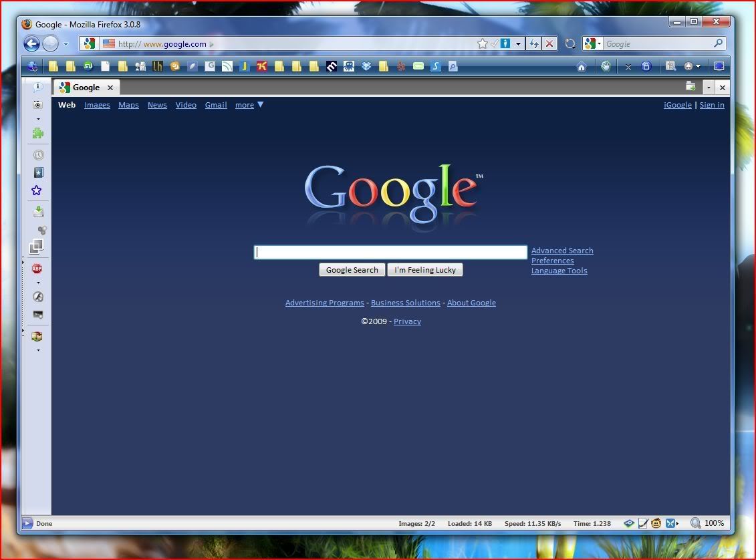This screenshot has height=560, width=756.
Task: Stop loading with the red X button
Action: tap(549, 44)
